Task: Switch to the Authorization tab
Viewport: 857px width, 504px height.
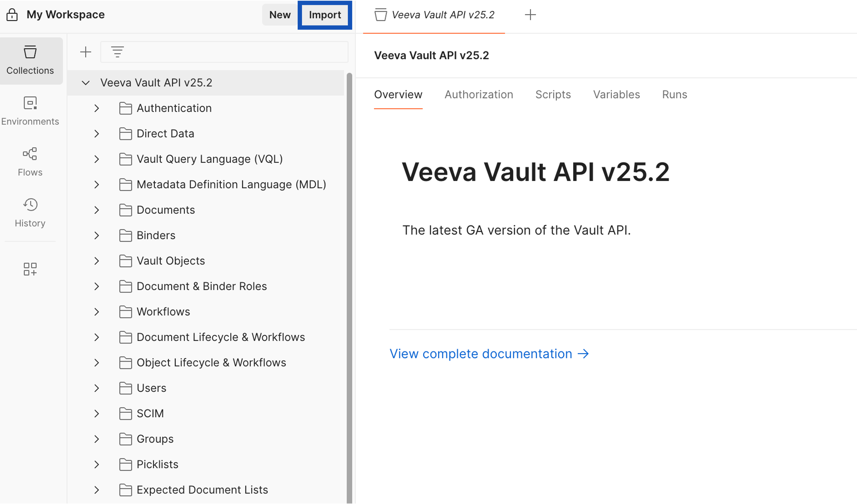Action: (478, 95)
